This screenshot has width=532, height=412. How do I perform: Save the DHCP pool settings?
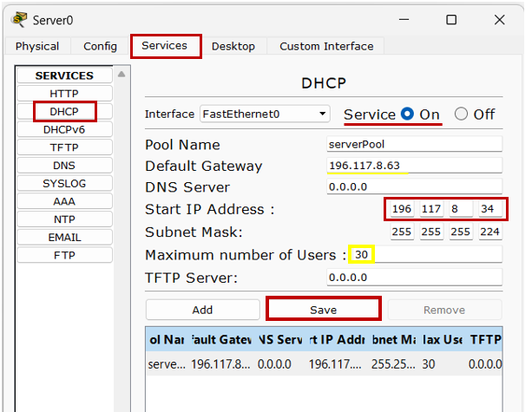click(323, 310)
